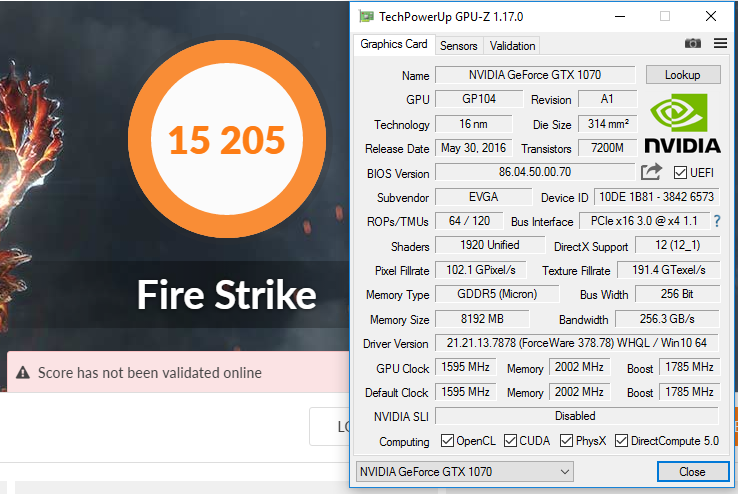Click the DirectX Support 12 (12_1) value
This screenshot has width=738, height=494.
[x=677, y=245]
